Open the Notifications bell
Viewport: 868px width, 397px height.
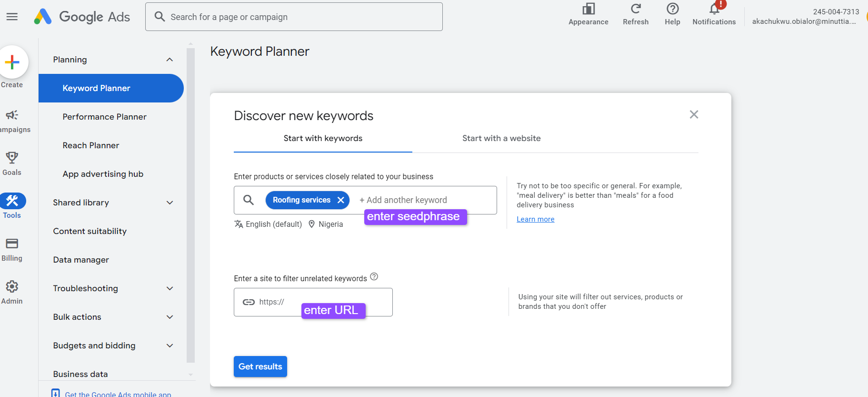click(x=714, y=9)
